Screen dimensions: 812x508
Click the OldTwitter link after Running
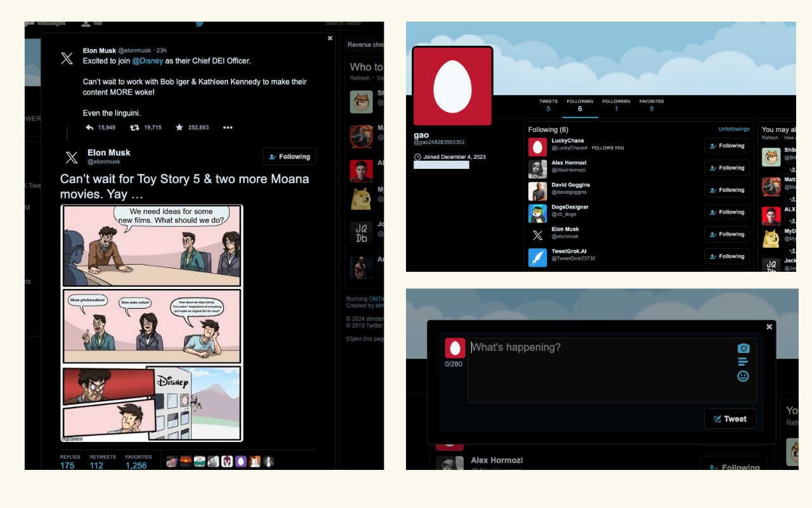[376, 298]
